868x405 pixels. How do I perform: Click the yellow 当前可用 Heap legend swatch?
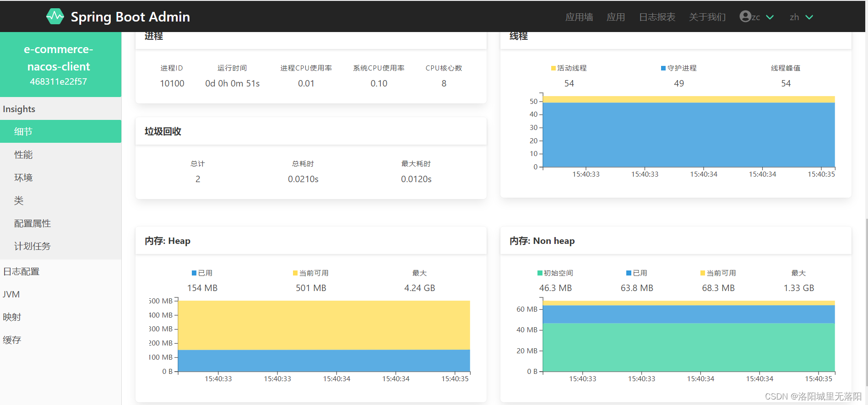pos(295,273)
